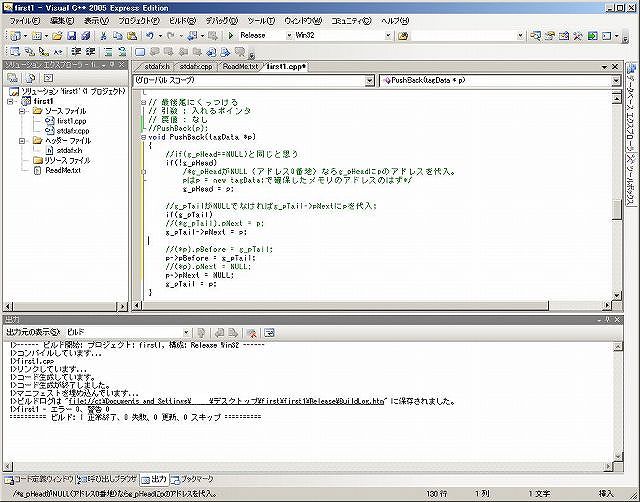Click Show All Files icon in Solution Explorer
The height and width of the screenshot is (502, 640).
coord(30,78)
